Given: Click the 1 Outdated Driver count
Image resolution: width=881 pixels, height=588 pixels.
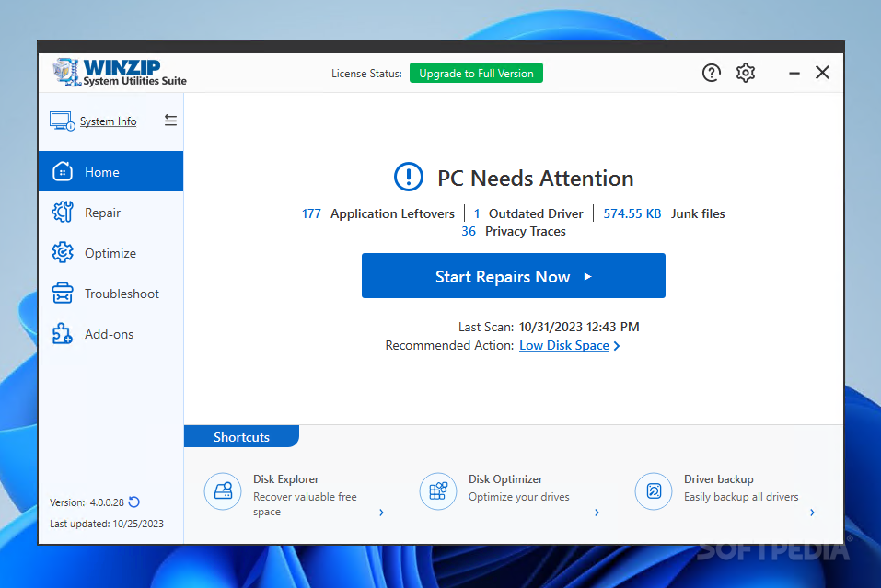Looking at the screenshot, I should pyautogui.click(x=477, y=214).
